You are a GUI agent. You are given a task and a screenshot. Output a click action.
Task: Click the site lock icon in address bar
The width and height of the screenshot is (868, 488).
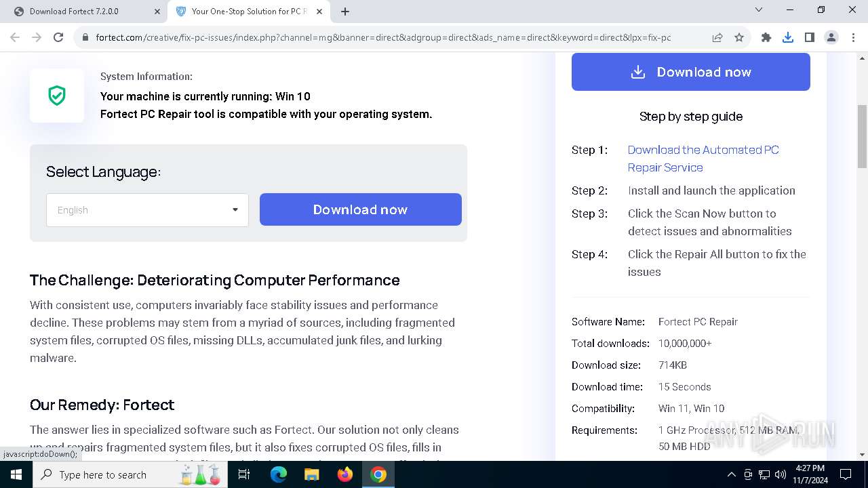click(85, 38)
